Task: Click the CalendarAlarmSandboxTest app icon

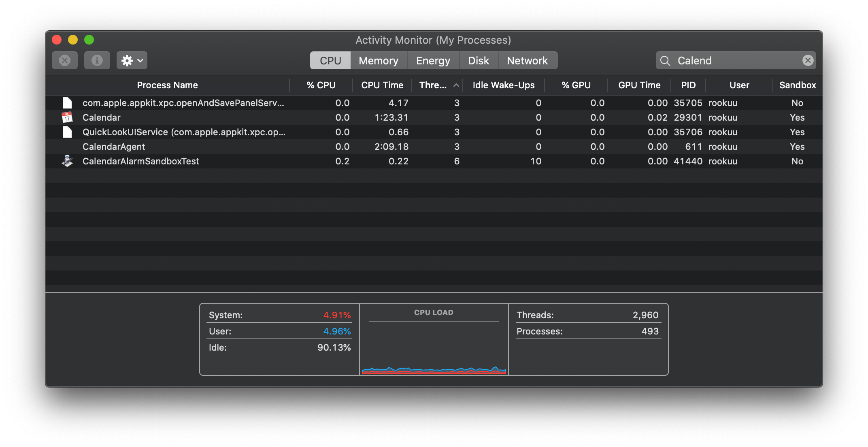Action: click(x=67, y=161)
